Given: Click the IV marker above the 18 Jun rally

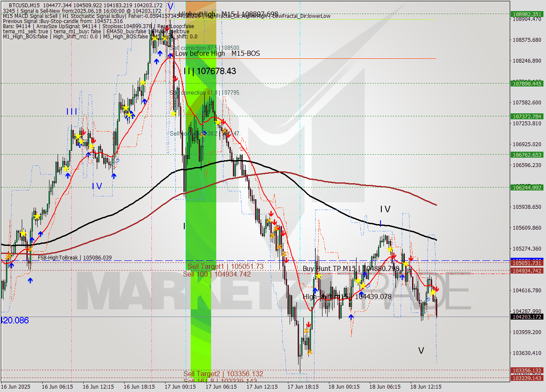Looking at the screenshot, I should pyautogui.click(x=385, y=209).
